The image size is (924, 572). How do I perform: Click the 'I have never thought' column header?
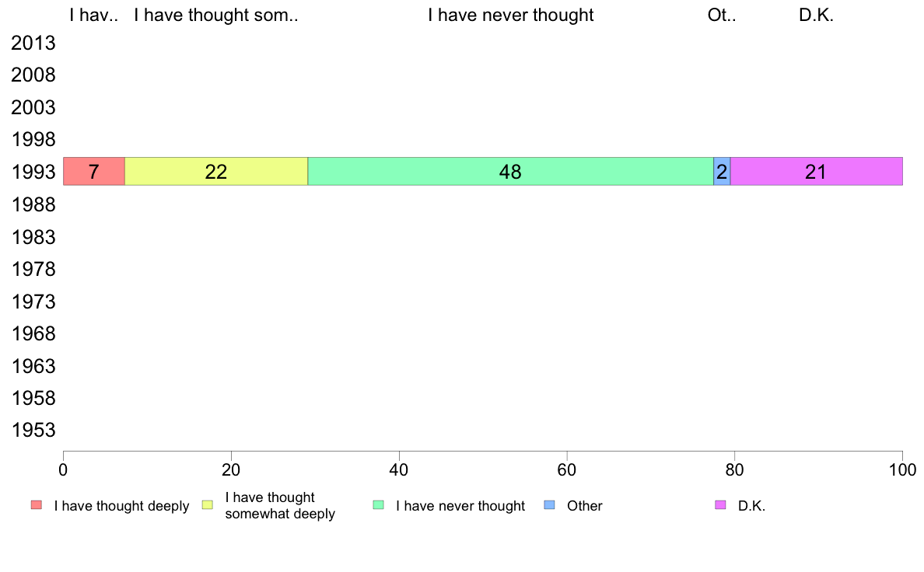[x=510, y=15]
